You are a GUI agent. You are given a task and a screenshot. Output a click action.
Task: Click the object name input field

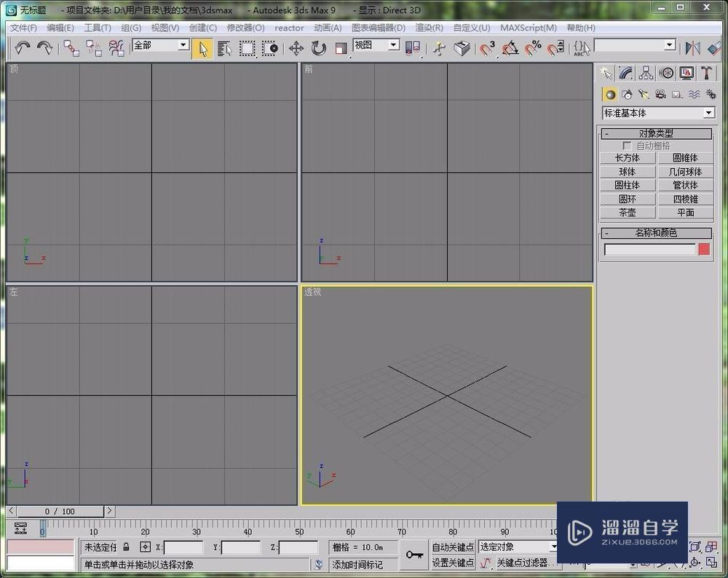(x=649, y=250)
